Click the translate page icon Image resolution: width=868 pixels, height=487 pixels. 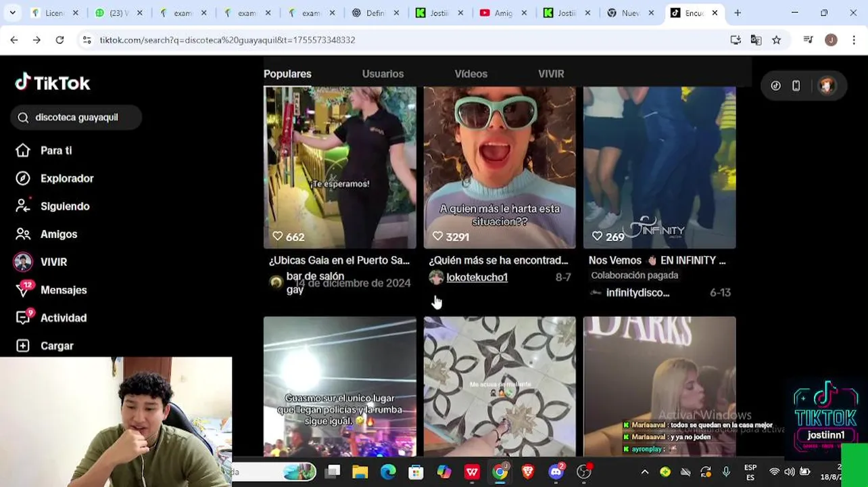(756, 40)
